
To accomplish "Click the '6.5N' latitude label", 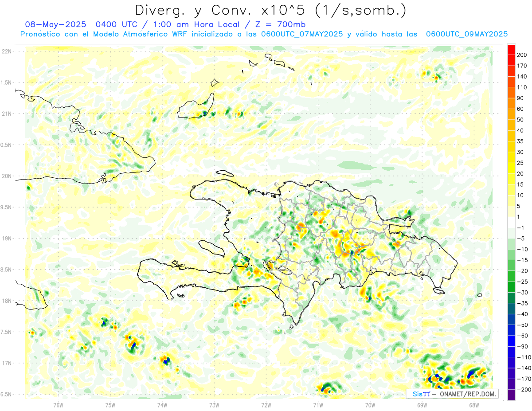I will click(6, 395).
